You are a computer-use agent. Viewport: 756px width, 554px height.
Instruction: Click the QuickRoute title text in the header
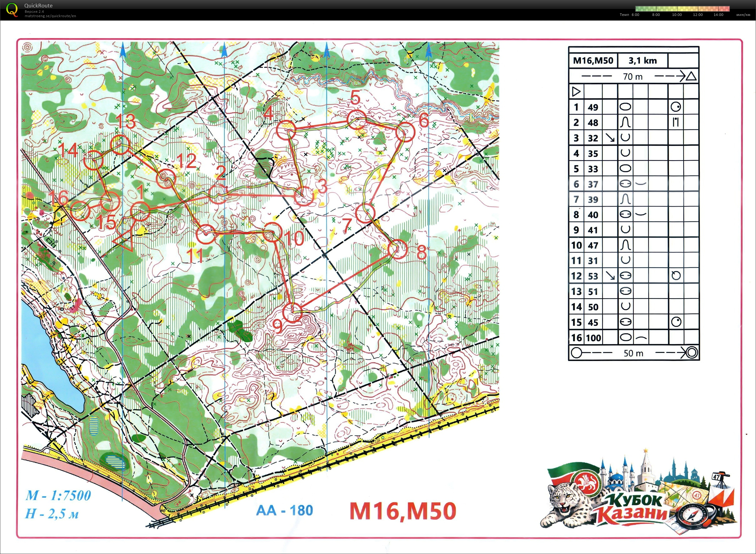click(x=38, y=6)
